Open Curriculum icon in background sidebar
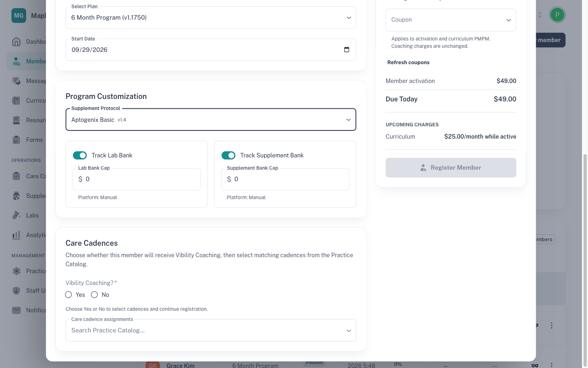Viewport: 588px width, 368px height. [x=16, y=101]
